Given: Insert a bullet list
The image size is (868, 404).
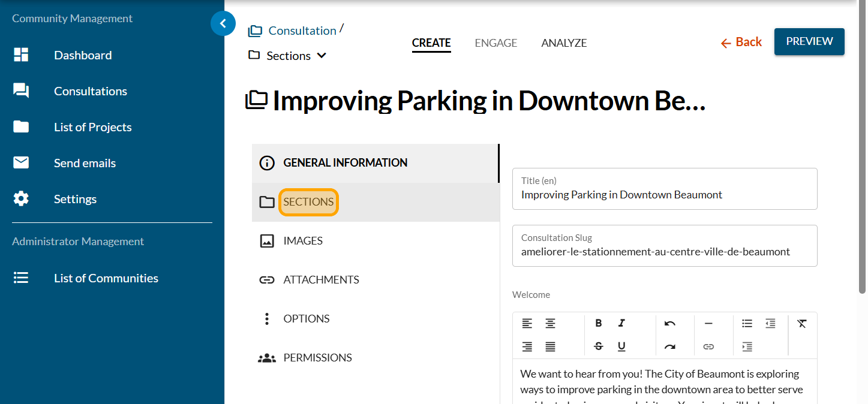Looking at the screenshot, I should [x=747, y=324].
